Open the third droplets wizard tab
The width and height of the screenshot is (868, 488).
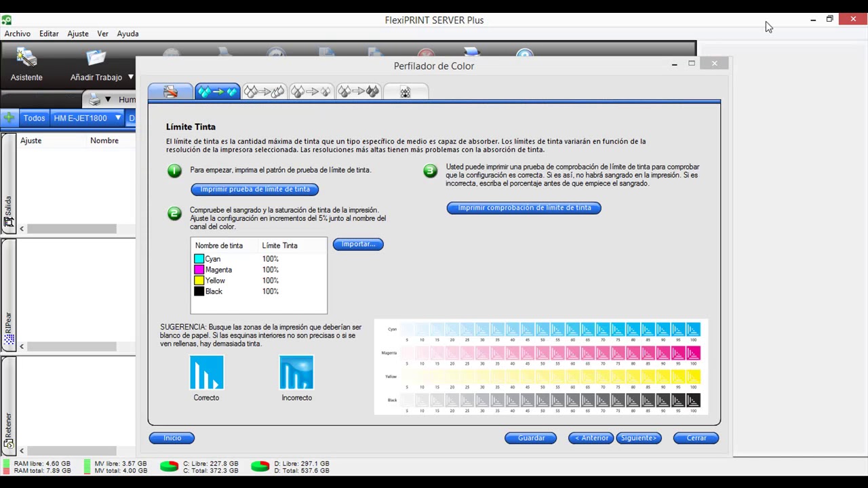click(264, 91)
